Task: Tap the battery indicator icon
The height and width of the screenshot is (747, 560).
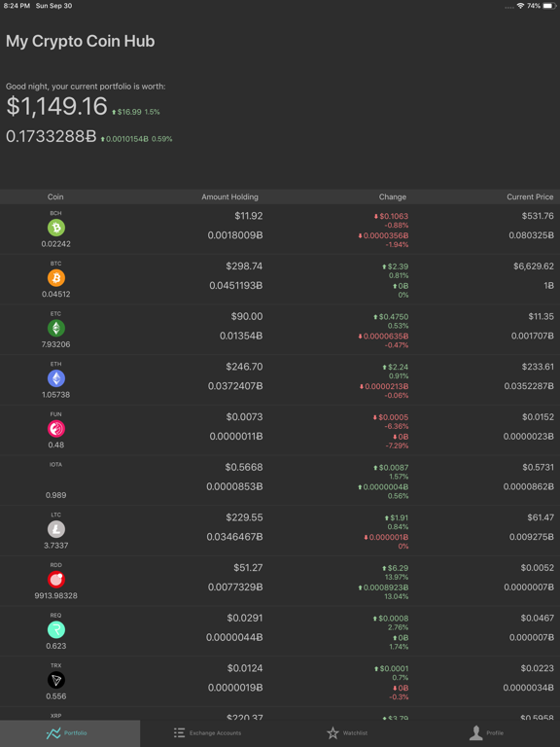Action: tap(549, 6)
